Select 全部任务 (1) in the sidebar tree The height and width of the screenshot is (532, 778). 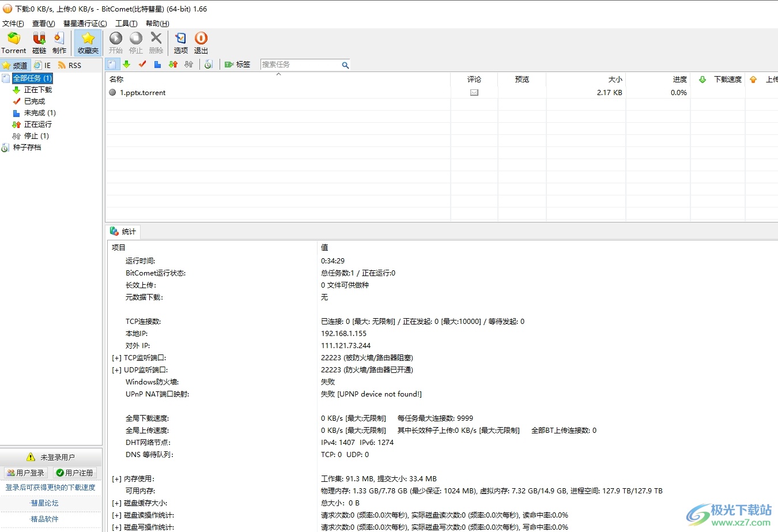pos(32,78)
